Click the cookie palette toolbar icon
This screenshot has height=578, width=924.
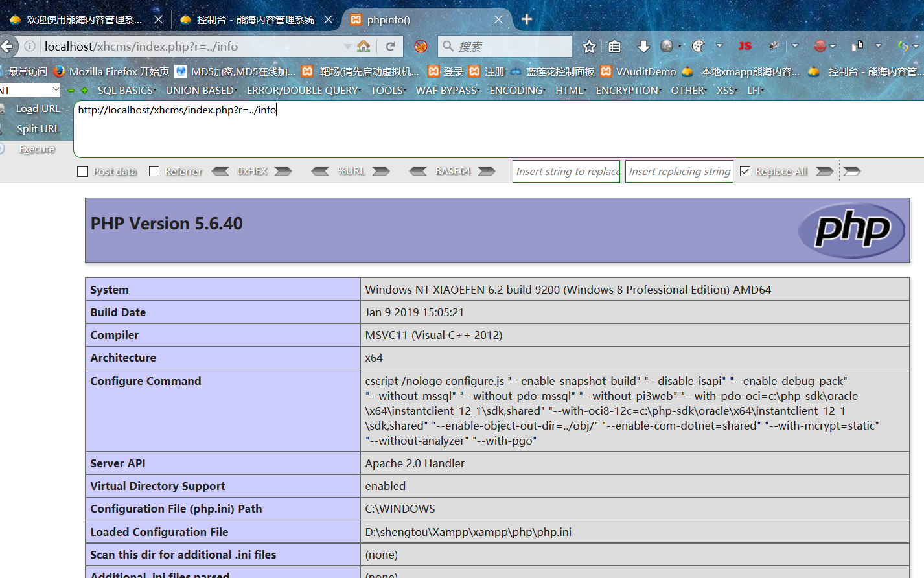(699, 46)
